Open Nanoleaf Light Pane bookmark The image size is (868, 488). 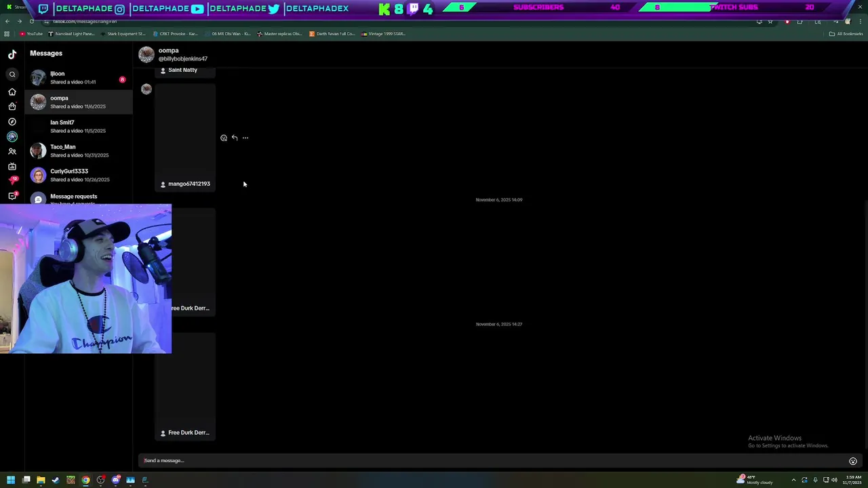(72, 34)
